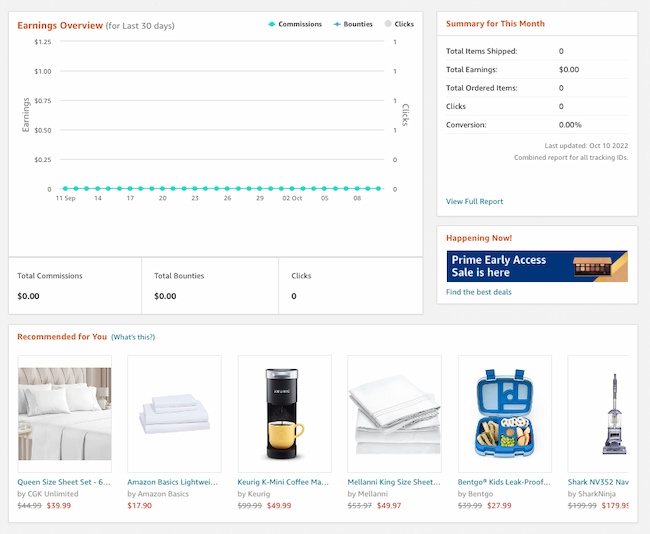Click the Shark NV352 title link
The width and height of the screenshot is (650, 534).
[598, 482]
